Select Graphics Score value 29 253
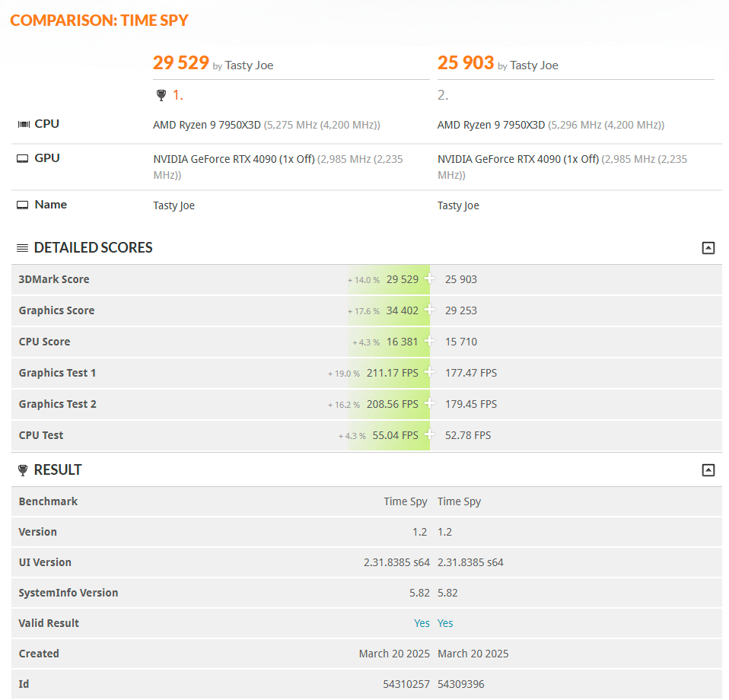Screen dimensions: 729x700 pos(460,310)
